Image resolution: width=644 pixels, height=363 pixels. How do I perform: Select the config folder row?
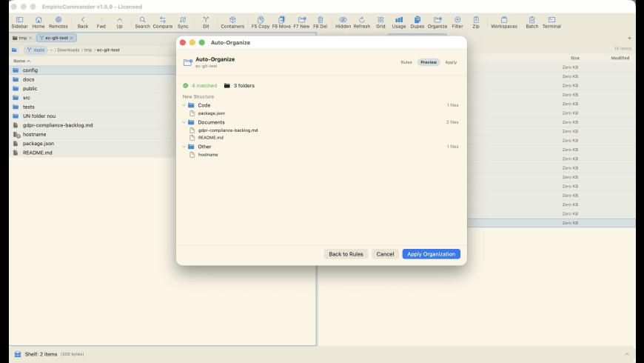point(93,70)
